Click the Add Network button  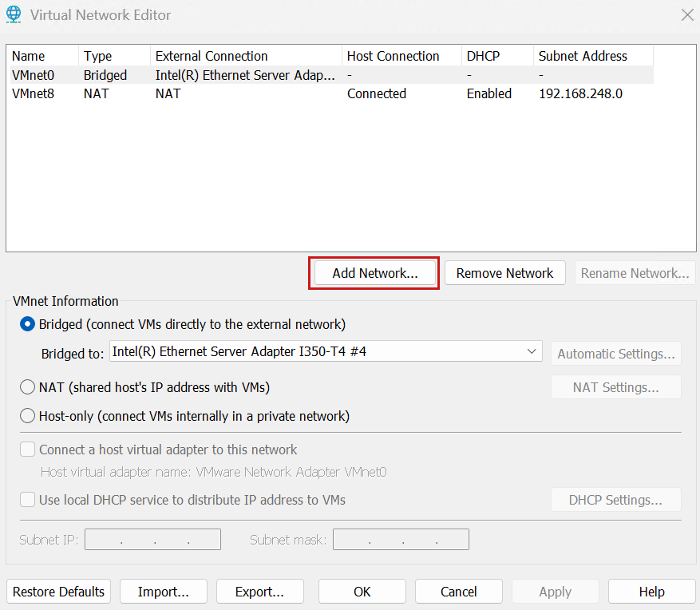(x=374, y=272)
